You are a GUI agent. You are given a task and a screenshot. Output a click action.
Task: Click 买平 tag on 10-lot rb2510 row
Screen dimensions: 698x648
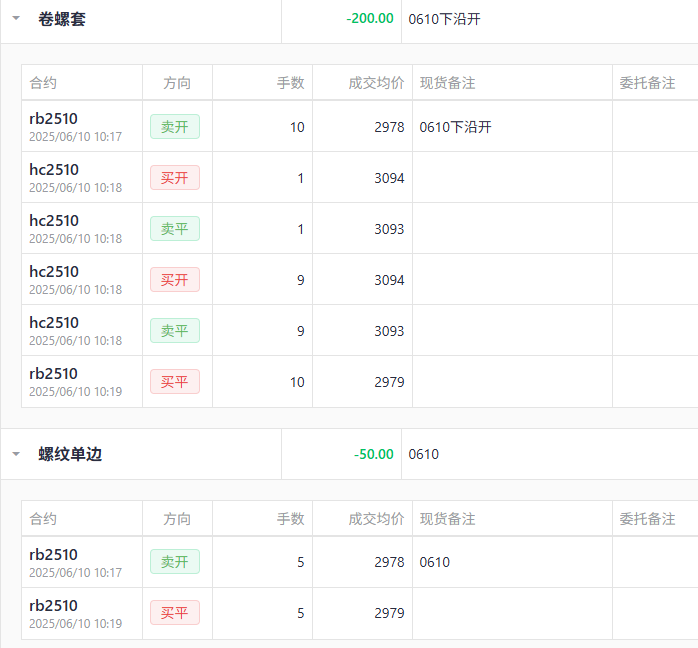[x=175, y=382]
